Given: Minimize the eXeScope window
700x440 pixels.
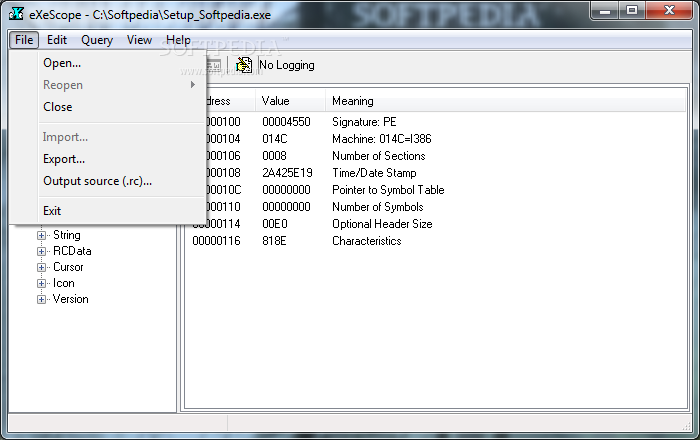Looking at the screenshot, I should [605, 11].
